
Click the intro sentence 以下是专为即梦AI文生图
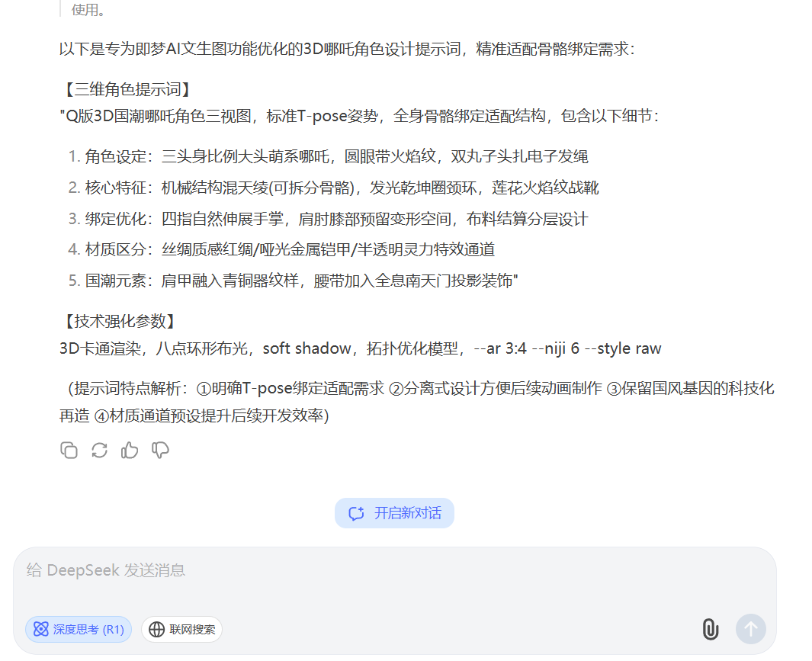pos(347,50)
